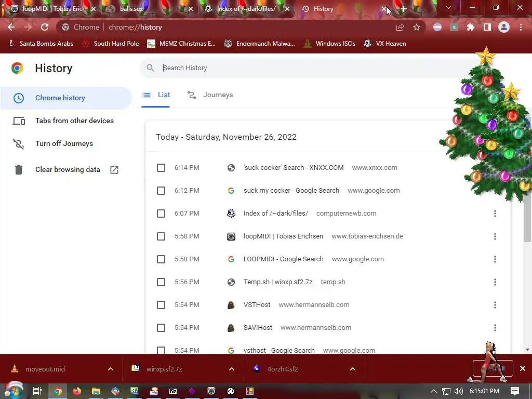
Task: Open three-dot menu for loopMIDI | Tobias Erichsen
Action: (x=495, y=236)
